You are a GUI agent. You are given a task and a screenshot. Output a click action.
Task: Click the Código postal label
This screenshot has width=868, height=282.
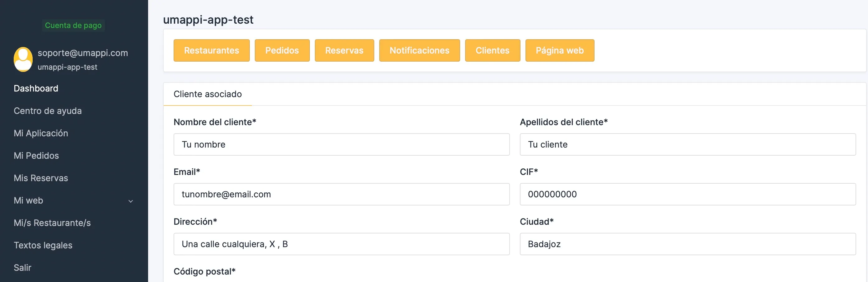tap(204, 271)
